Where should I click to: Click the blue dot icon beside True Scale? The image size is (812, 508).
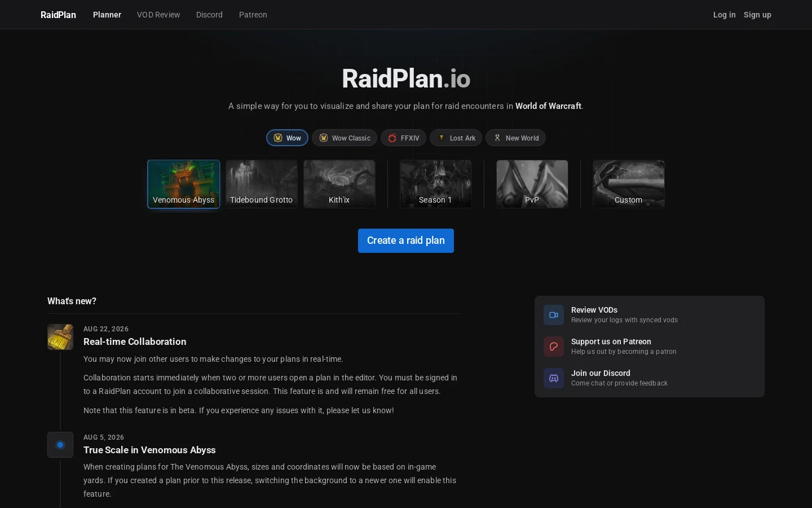[x=60, y=445]
